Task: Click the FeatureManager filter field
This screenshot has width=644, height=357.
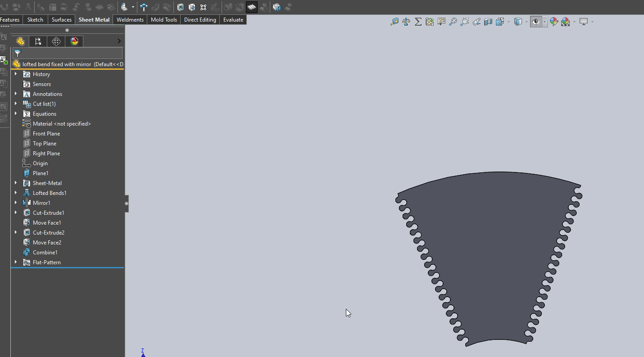Action: tap(68, 53)
